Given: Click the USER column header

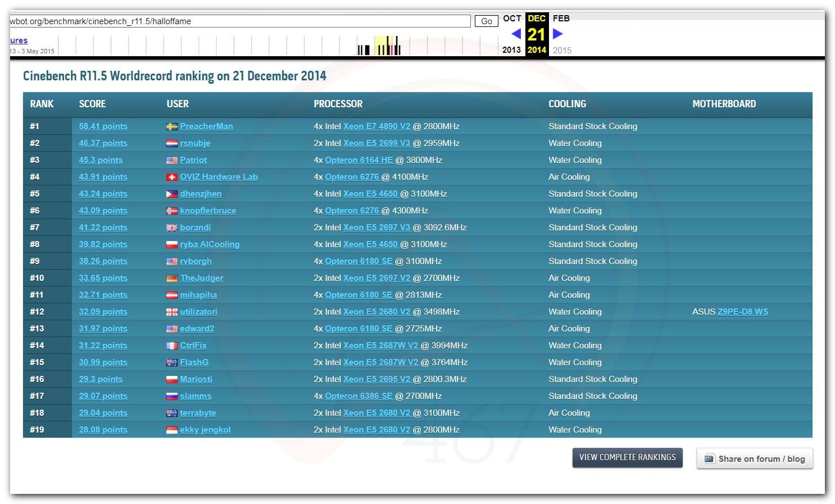Looking at the screenshot, I should click(178, 104).
